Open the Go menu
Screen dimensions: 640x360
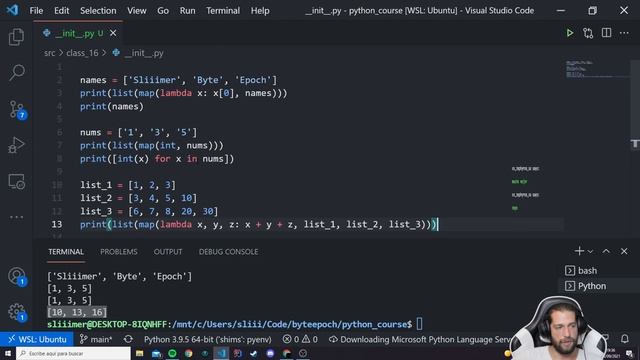coord(163,11)
